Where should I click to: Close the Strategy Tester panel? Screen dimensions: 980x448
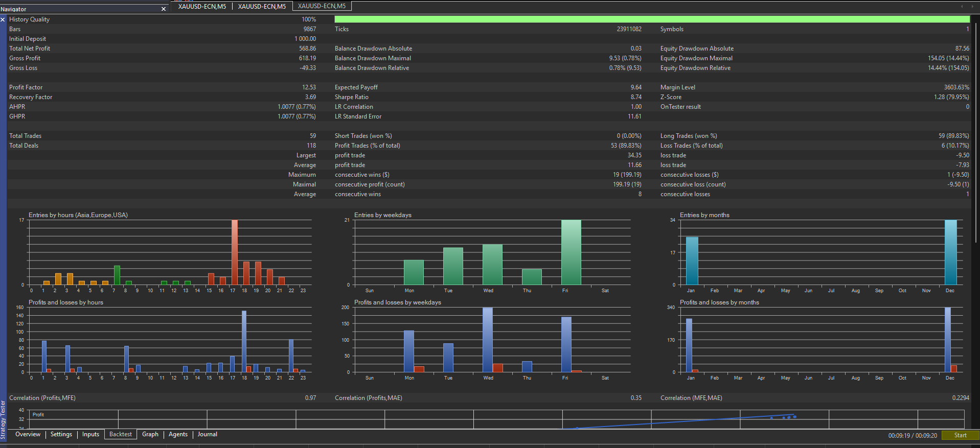[3, 19]
